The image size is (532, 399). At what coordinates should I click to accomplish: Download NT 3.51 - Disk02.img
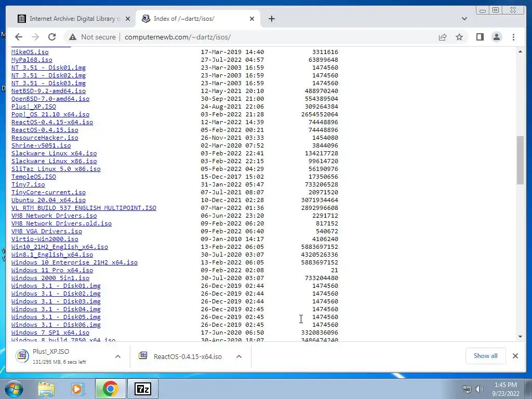tap(48, 75)
